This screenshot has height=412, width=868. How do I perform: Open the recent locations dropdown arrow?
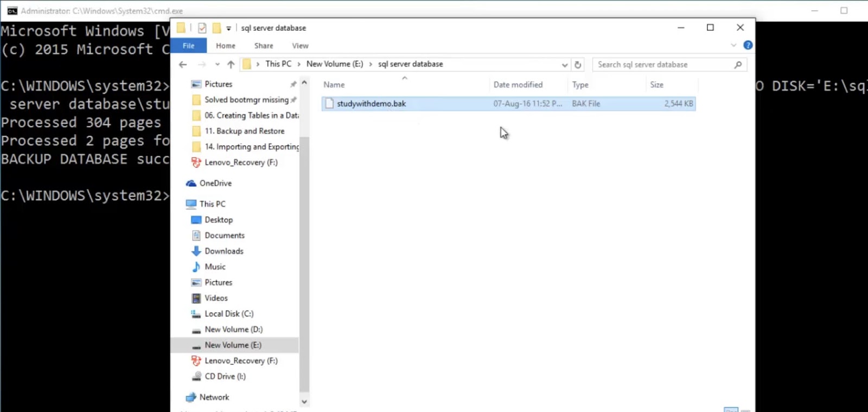click(217, 65)
